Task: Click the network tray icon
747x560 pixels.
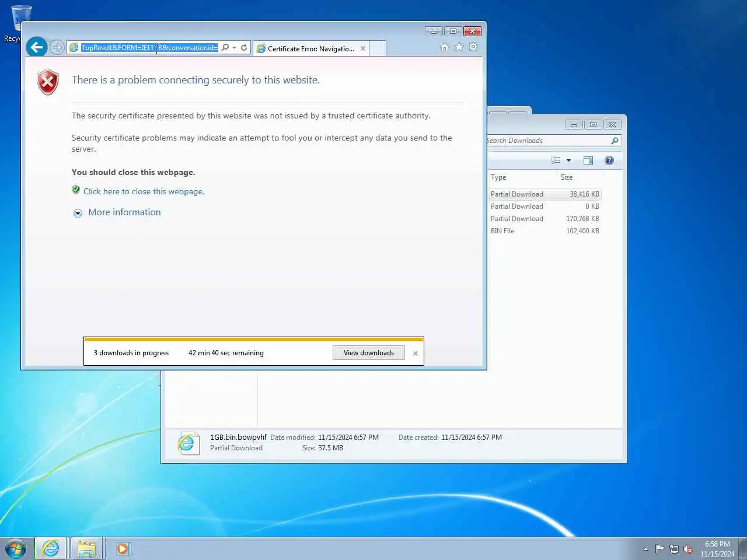Action: 674,549
